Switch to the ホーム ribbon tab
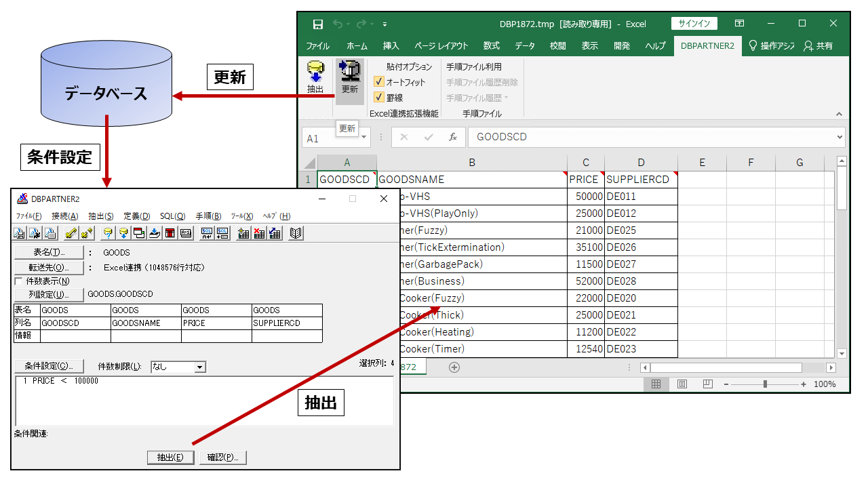Viewport: 868px width, 488px height. click(x=357, y=46)
